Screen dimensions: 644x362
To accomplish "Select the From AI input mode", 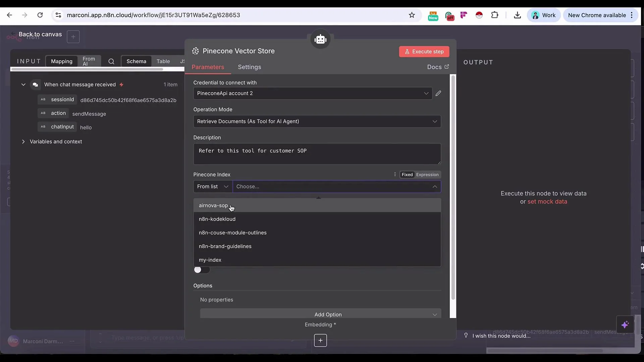I will coord(89,61).
